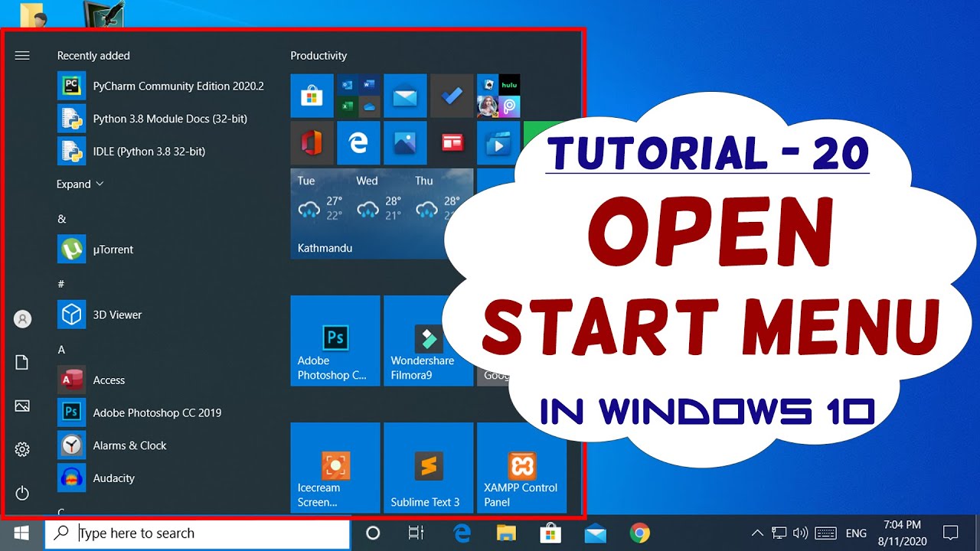Open volume speaker in system tray
Screen dimensions: 980x551
801,533
